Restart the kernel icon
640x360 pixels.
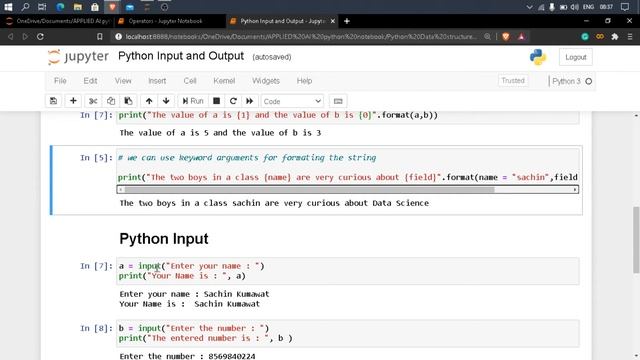233,101
